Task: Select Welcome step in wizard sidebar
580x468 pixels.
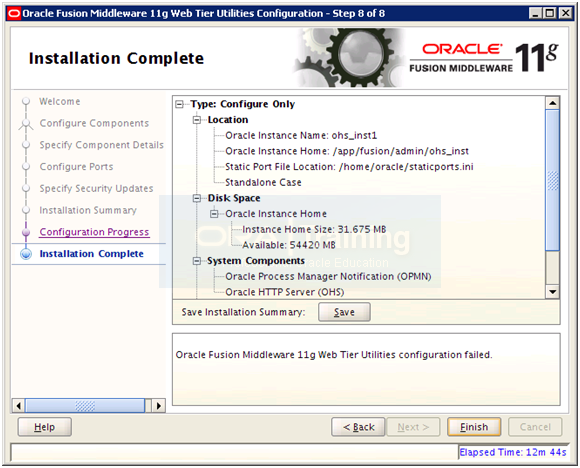Action: coord(60,101)
